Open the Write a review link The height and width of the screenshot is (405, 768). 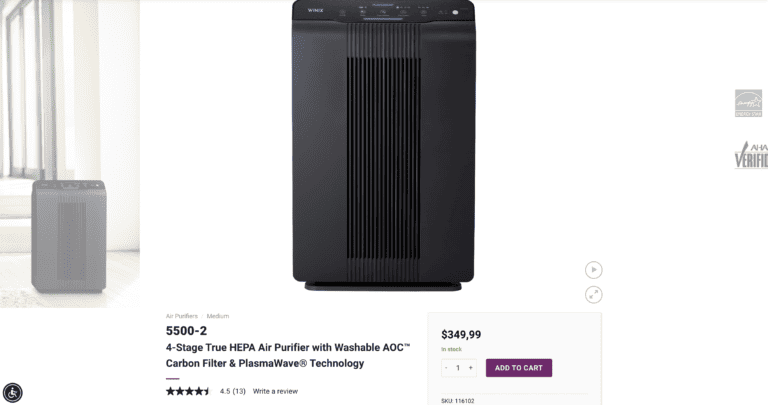pyautogui.click(x=275, y=391)
